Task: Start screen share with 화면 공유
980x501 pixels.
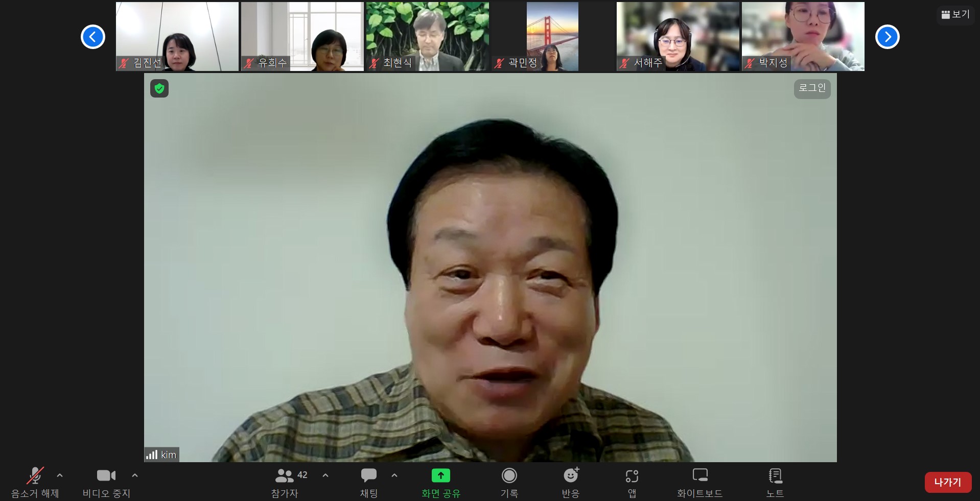Action: tap(441, 482)
